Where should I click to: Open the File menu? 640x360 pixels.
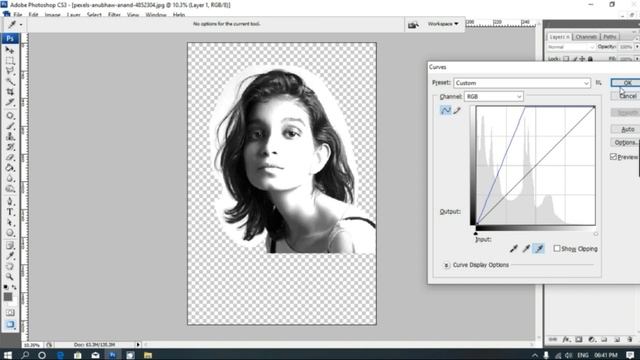(18, 15)
